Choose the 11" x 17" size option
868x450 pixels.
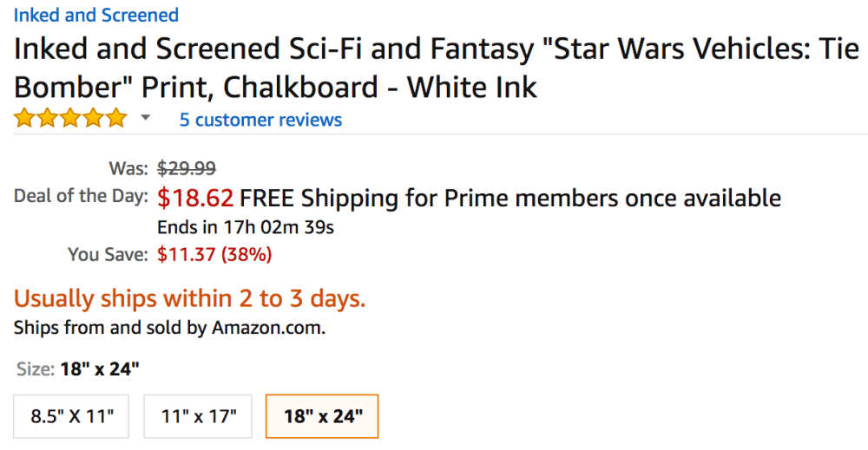click(x=199, y=416)
